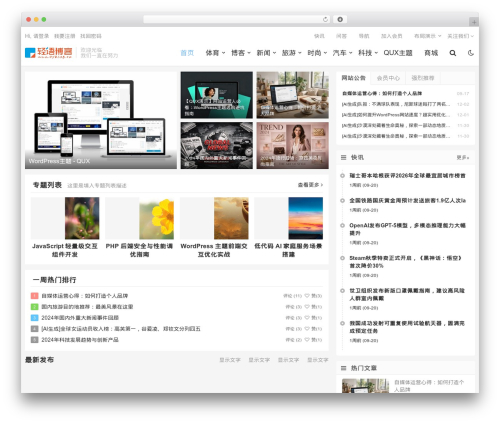Go to 首页 in main navigation
The height and width of the screenshot is (423, 500).
(187, 53)
